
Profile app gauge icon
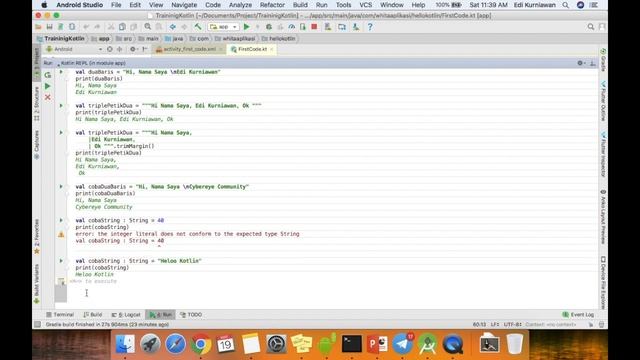click(x=291, y=27)
